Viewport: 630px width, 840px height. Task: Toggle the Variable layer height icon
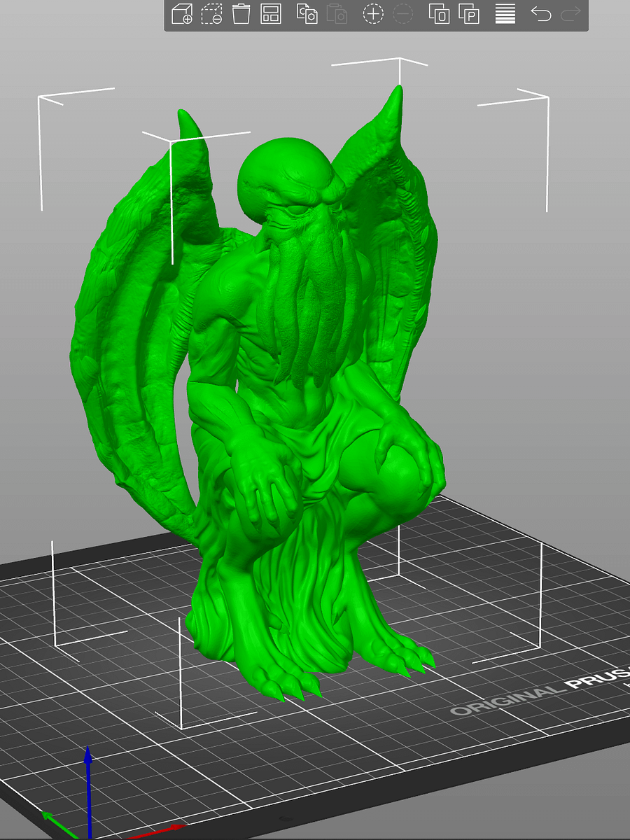click(x=505, y=14)
